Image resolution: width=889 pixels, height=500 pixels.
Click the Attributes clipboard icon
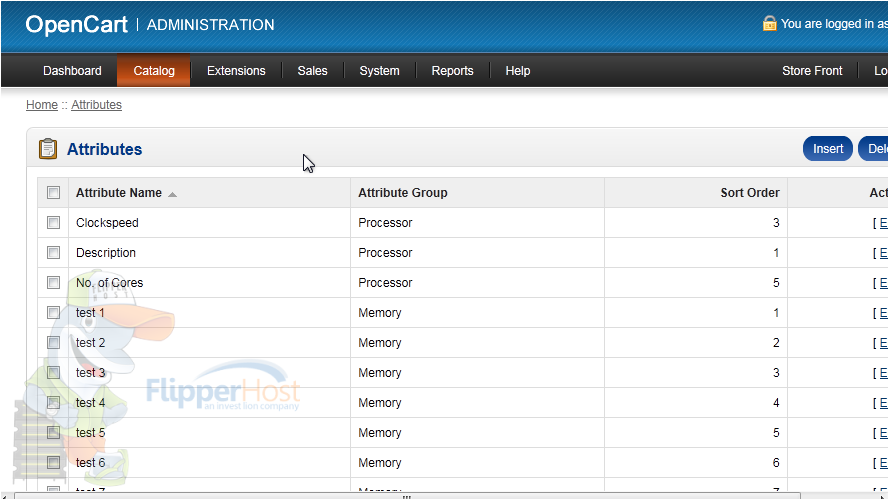[x=48, y=149]
